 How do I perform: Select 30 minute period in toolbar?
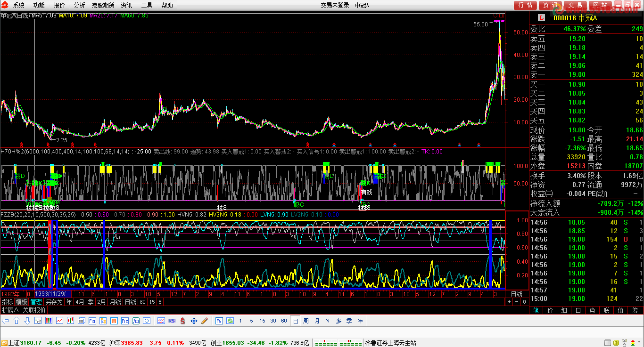[x=273, y=321]
